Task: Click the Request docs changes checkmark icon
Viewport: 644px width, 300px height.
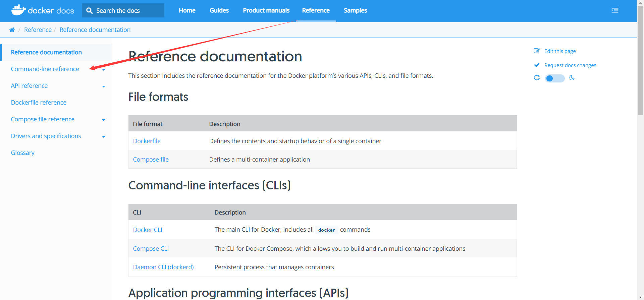Action: [537, 65]
